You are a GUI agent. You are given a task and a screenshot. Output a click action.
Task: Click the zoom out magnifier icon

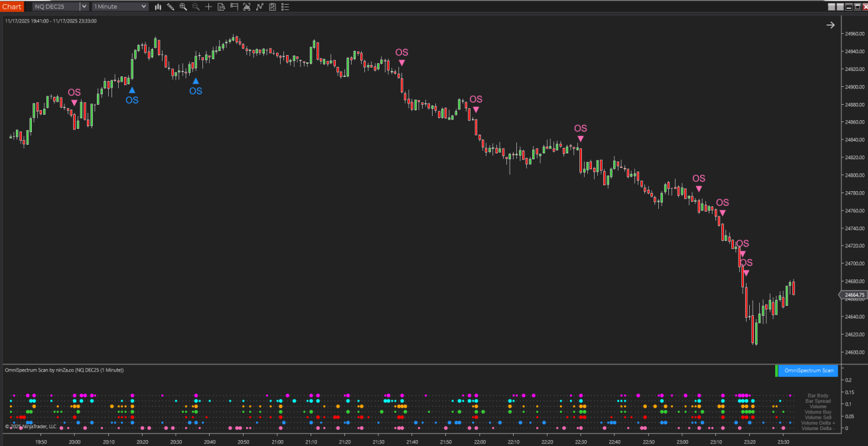click(x=196, y=7)
